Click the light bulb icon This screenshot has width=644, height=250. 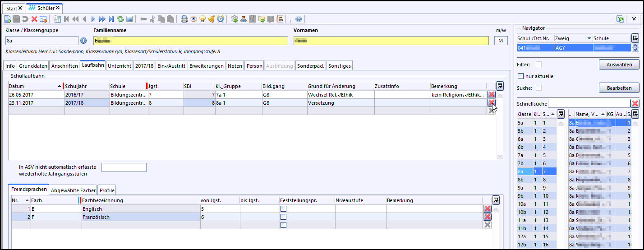tap(202, 19)
